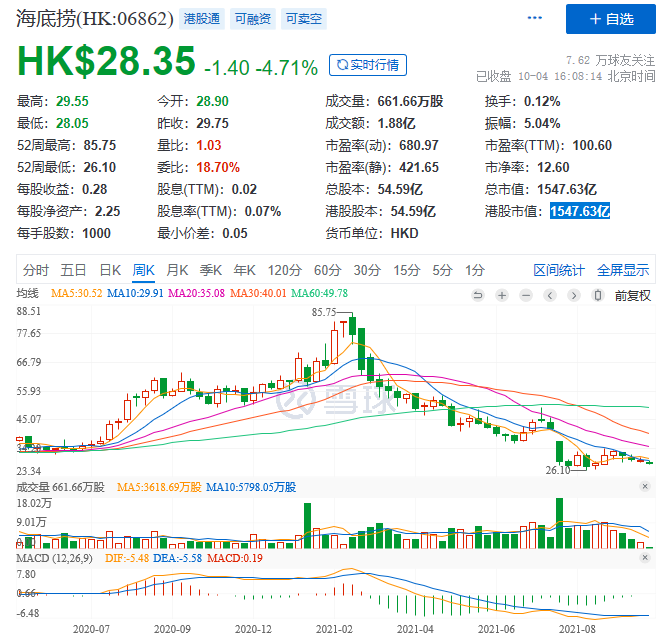Switch to the 分时 chart tab
663x642 pixels.
(36, 270)
